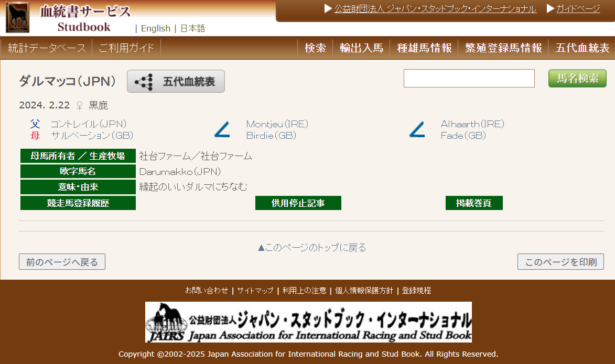Open 個人情報保護方針 footer link
Screen dimensions: 615x364
(x=364, y=291)
